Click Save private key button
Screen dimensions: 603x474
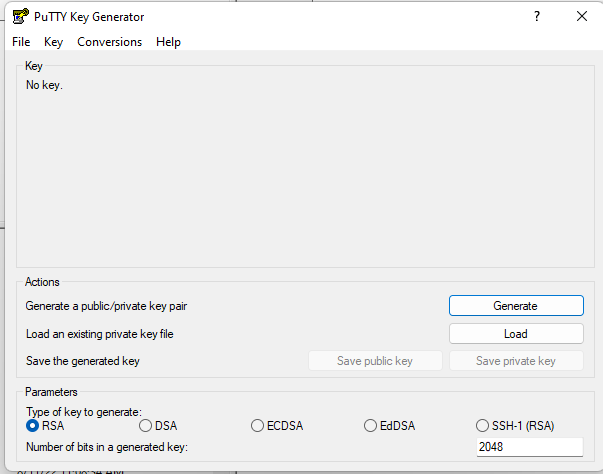[x=516, y=361]
